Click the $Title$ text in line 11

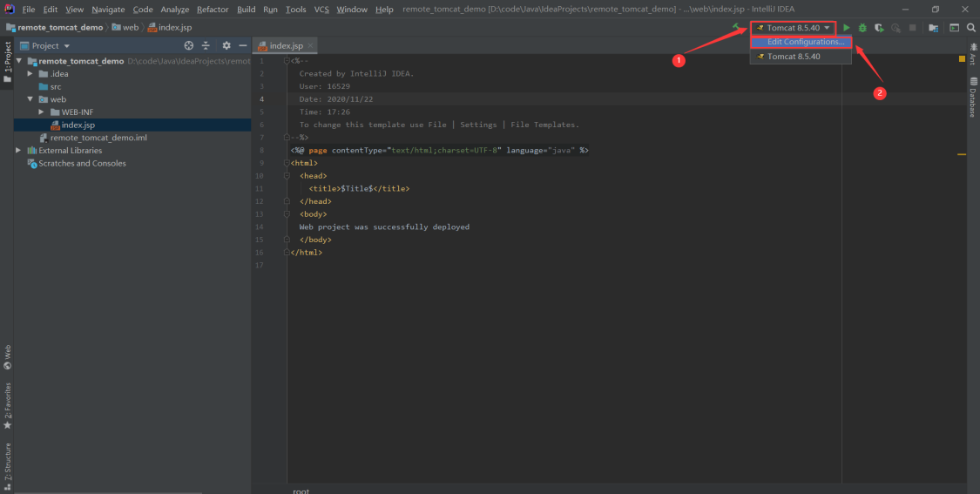click(357, 188)
